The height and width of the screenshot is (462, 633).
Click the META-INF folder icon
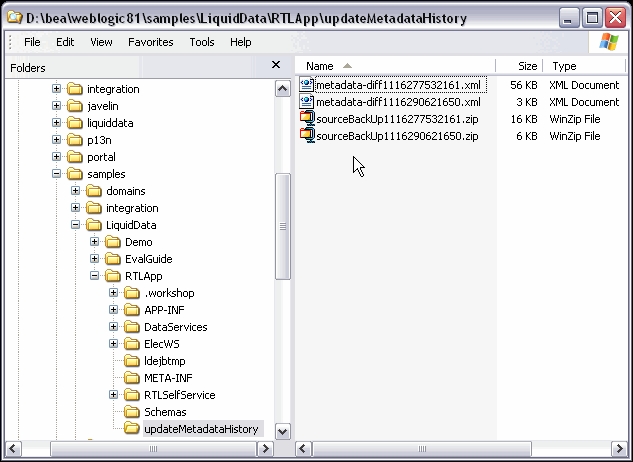(x=132, y=378)
